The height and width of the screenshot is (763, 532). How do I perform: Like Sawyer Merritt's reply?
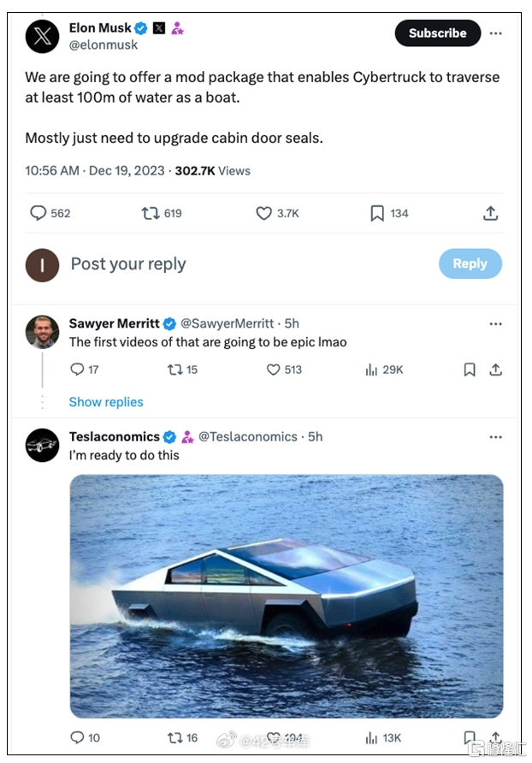point(274,370)
